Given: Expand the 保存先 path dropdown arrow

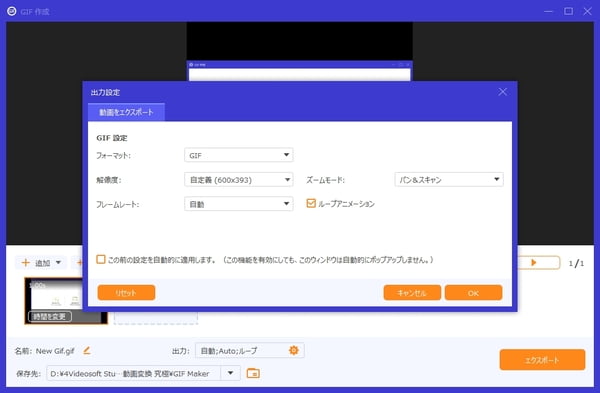Looking at the screenshot, I should [230, 373].
